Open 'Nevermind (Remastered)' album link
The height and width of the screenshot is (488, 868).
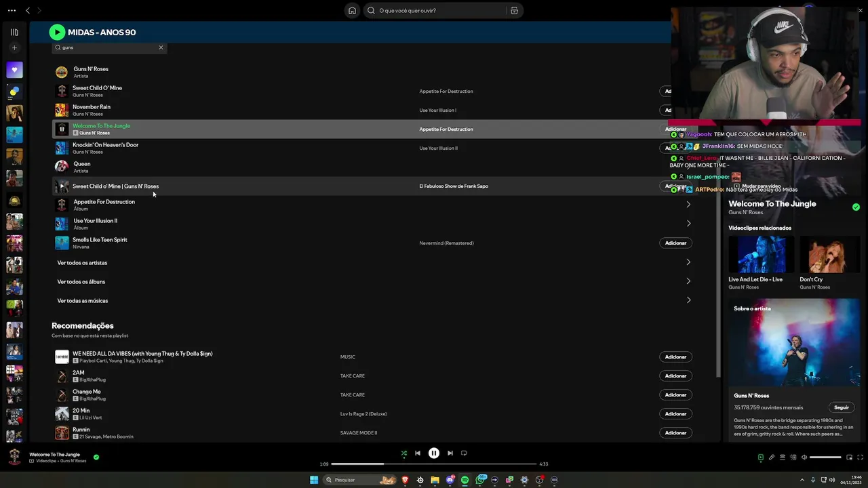(x=446, y=243)
